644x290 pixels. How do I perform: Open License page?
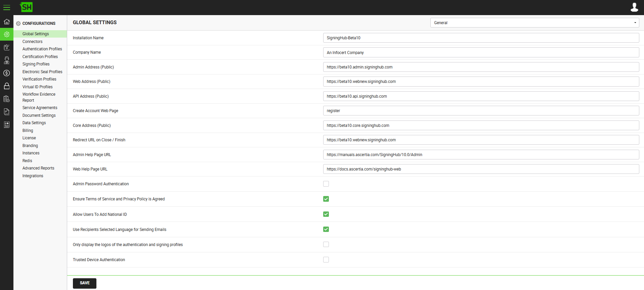29,138
